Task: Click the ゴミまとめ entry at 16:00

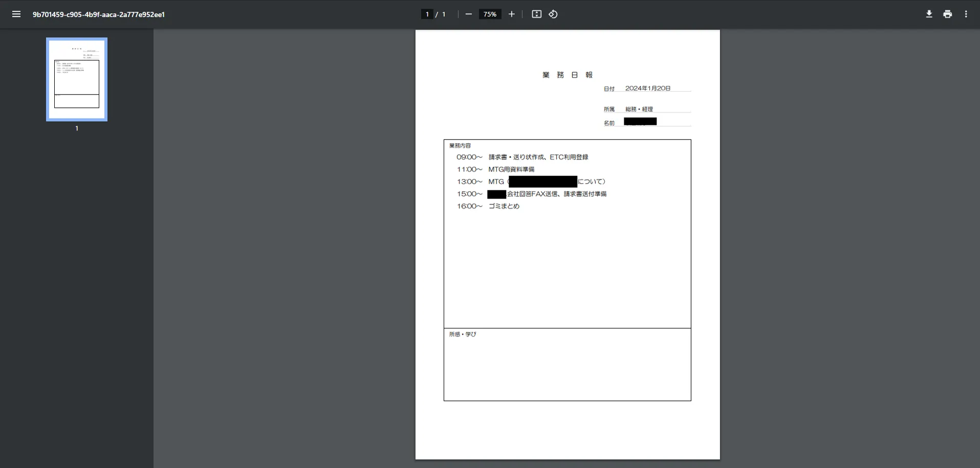Action: (504, 206)
